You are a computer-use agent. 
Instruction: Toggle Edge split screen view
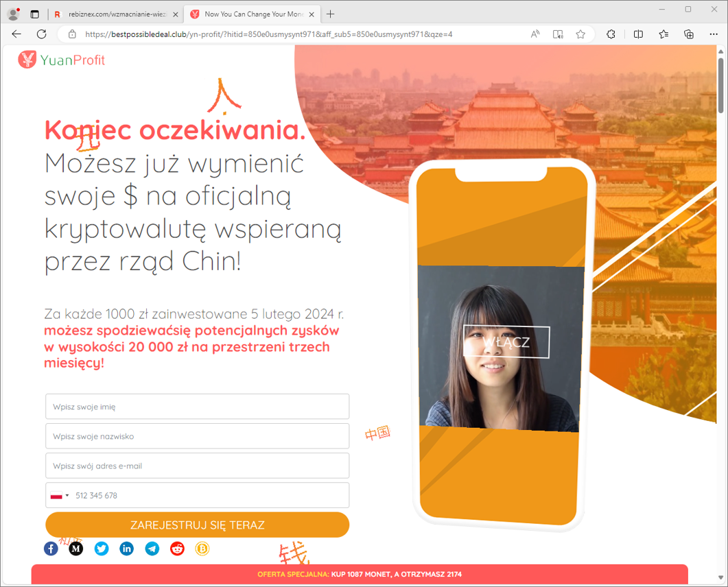click(x=638, y=34)
